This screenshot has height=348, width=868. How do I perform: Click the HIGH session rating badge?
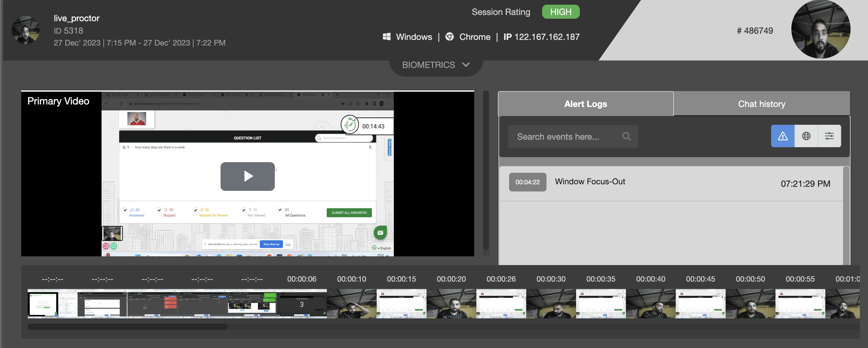(x=561, y=12)
